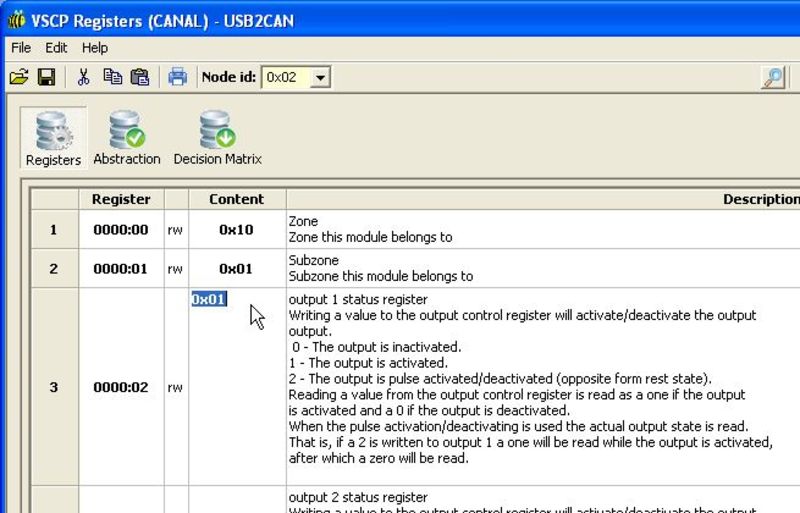Image resolution: width=800 pixels, height=513 pixels.
Task: Open the Edit menu
Action: (x=56, y=47)
